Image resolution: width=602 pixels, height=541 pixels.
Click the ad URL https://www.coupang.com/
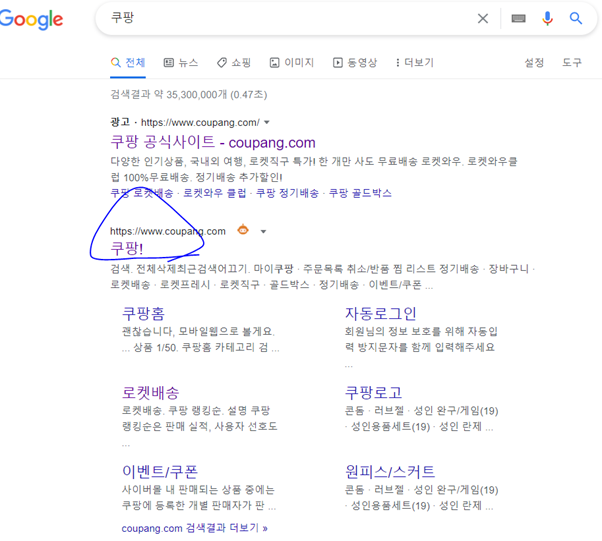click(200, 122)
